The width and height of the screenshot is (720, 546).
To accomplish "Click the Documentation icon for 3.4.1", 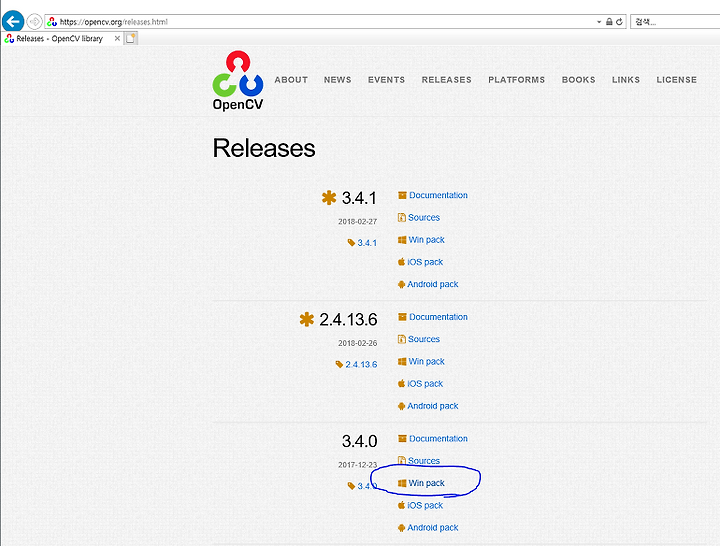I will (402, 195).
